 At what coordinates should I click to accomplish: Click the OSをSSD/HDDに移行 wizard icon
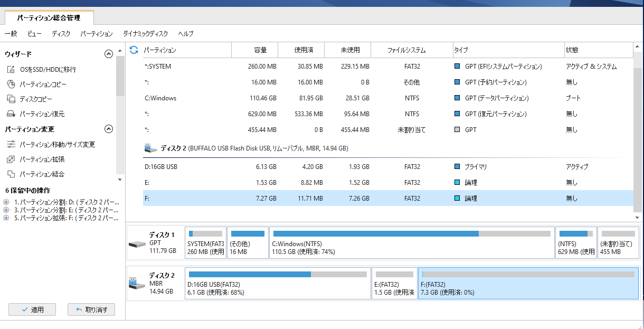pos(11,69)
